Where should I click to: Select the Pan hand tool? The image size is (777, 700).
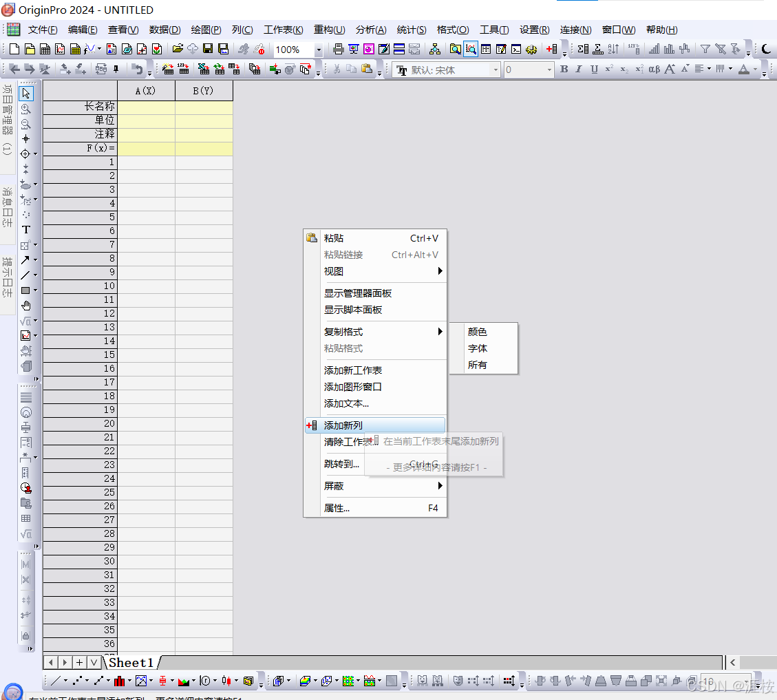(25, 306)
